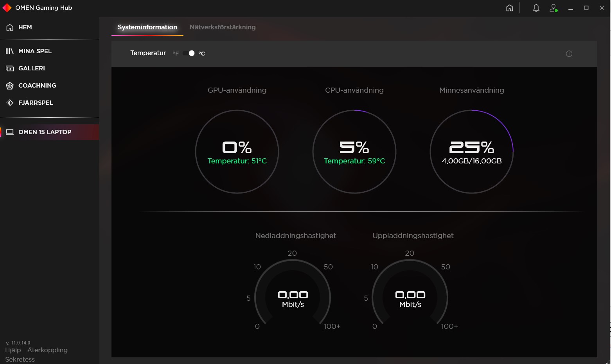This screenshot has width=611, height=364.
Task: Open Sekretess privacy settings
Action: (19, 359)
